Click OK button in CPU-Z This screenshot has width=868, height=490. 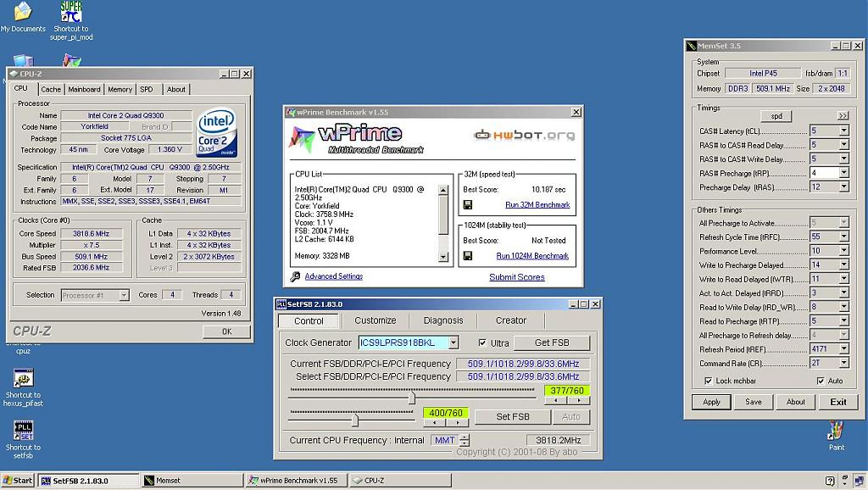point(227,331)
